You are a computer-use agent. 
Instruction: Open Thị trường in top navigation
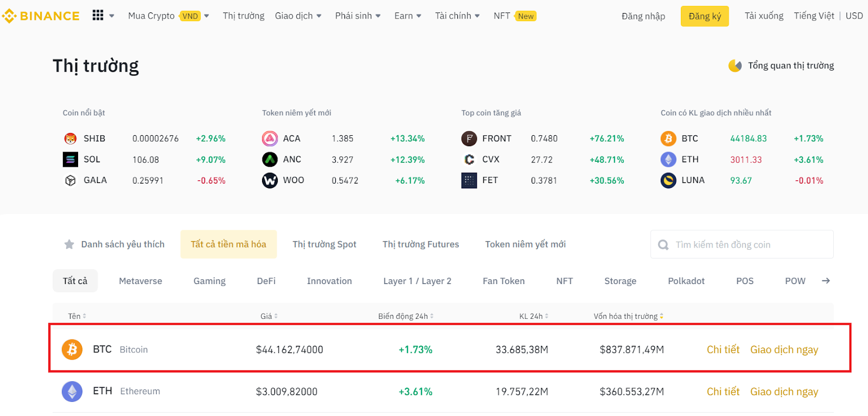point(244,16)
